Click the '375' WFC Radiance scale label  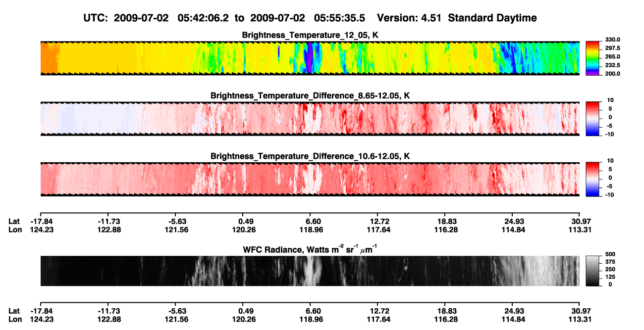click(x=611, y=262)
